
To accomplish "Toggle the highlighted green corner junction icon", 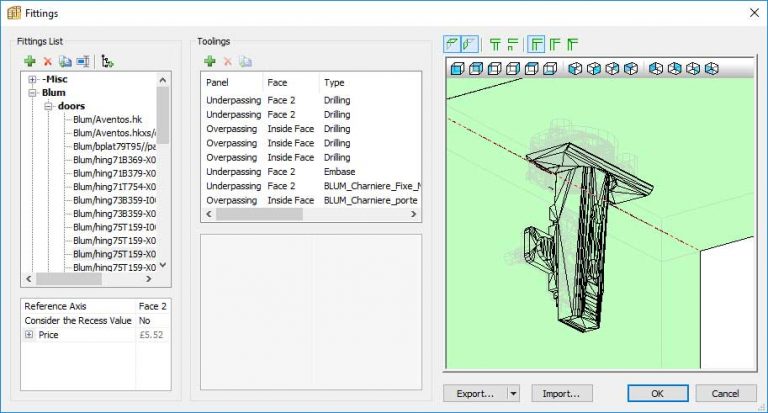I will [x=536, y=44].
